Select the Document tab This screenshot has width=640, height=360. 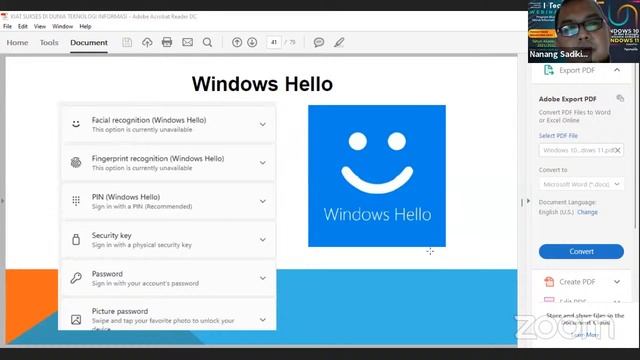click(x=89, y=42)
